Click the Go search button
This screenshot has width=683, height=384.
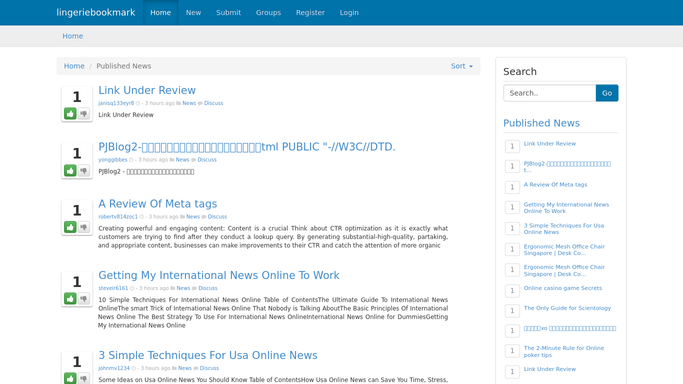coord(607,93)
